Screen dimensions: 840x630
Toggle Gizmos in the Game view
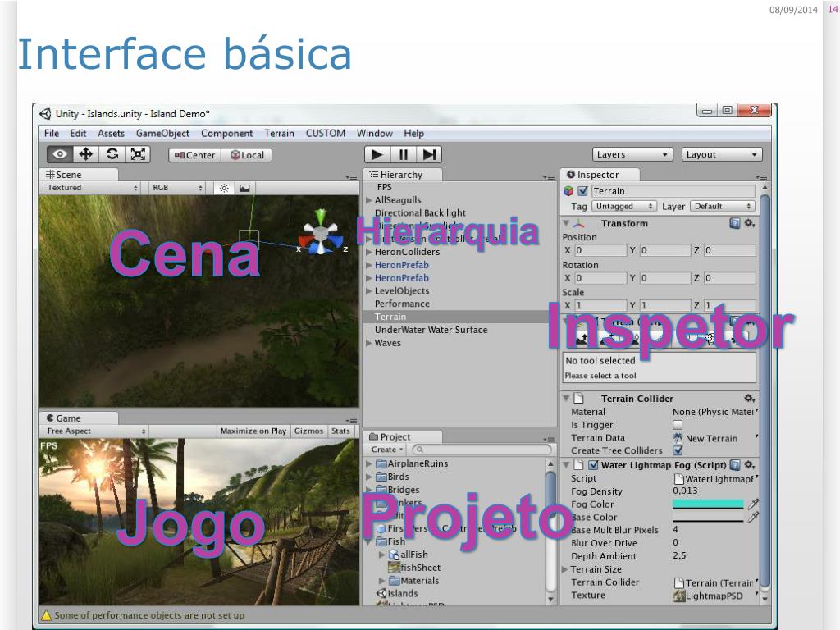tap(308, 431)
